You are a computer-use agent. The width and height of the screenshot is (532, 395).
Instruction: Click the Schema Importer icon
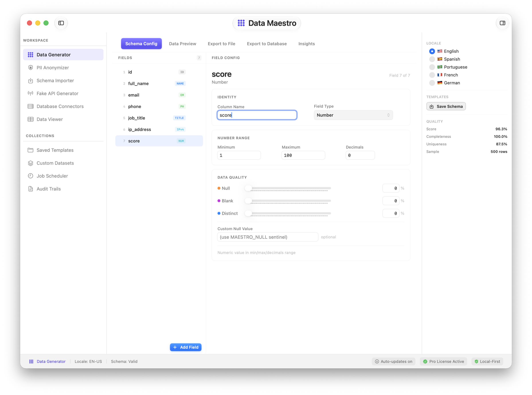30,81
